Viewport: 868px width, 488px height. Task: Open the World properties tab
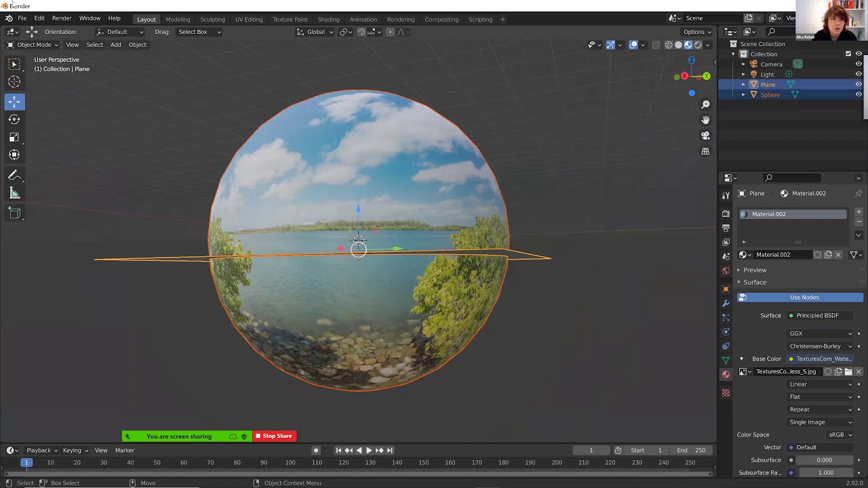[x=726, y=270]
